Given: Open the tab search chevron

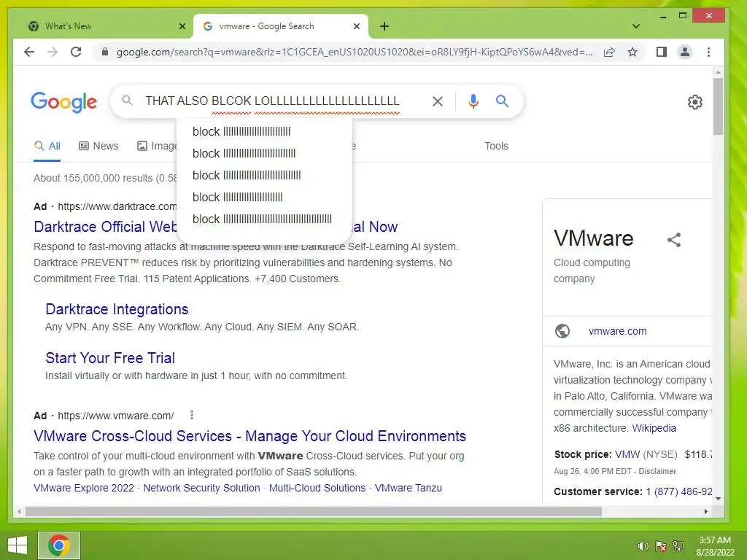Looking at the screenshot, I should coord(635,26).
